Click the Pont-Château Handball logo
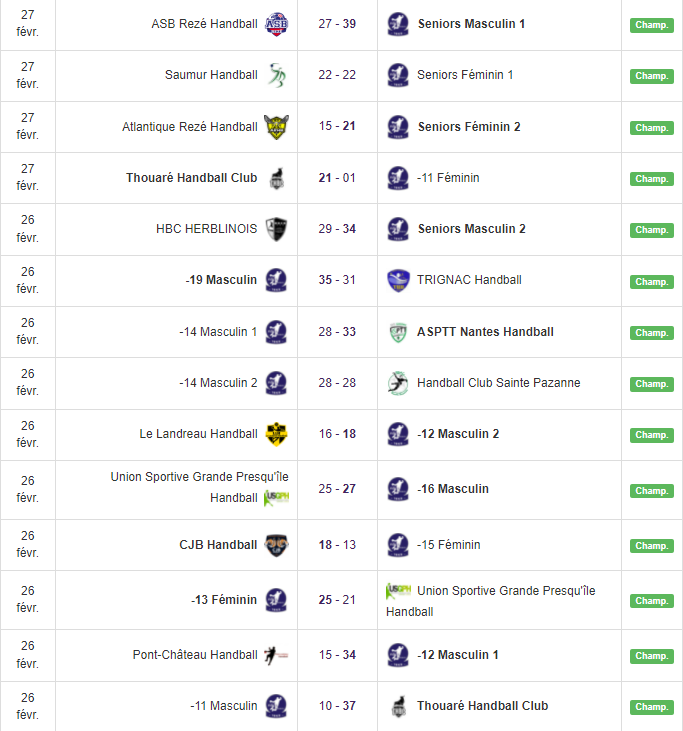 pyautogui.click(x=276, y=655)
